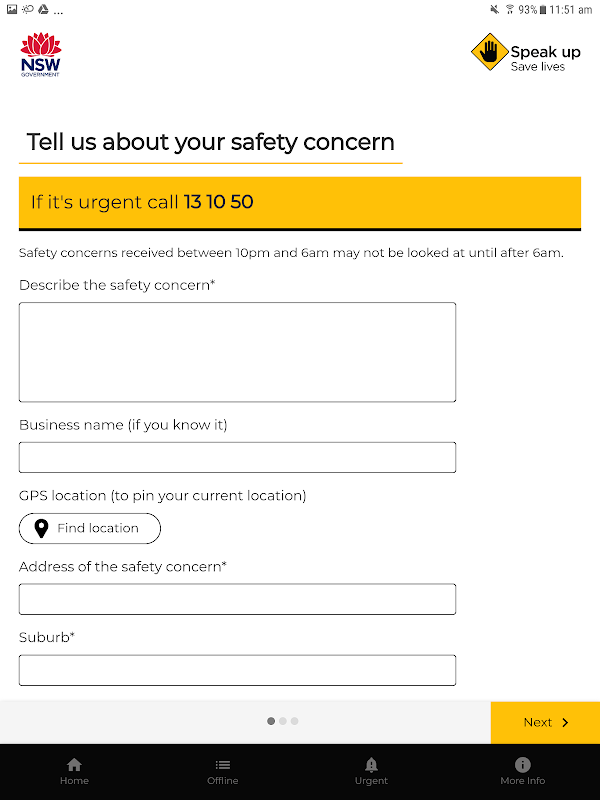Tap the Urgent bell icon
This screenshot has height=800, width=600.
tap(371, 765)
